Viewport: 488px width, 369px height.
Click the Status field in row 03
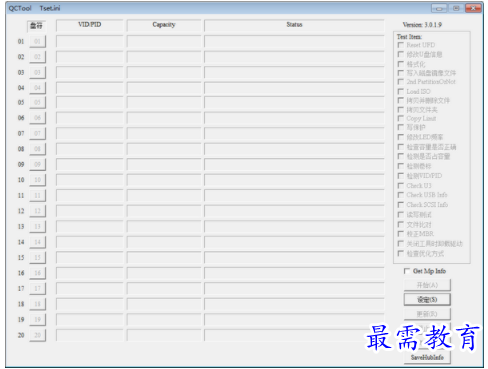point(294,72)
